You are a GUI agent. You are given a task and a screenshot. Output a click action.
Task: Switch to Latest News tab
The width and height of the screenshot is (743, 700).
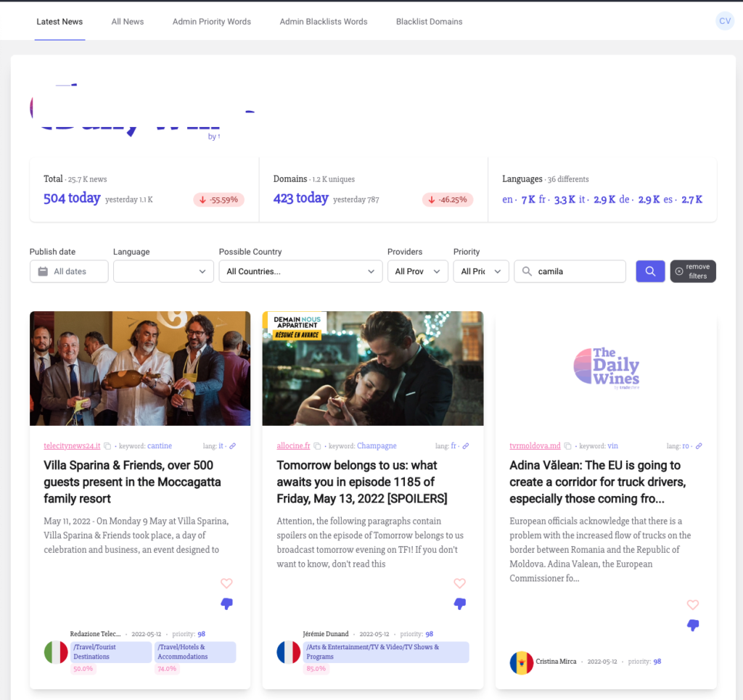(x=59, y=22)
